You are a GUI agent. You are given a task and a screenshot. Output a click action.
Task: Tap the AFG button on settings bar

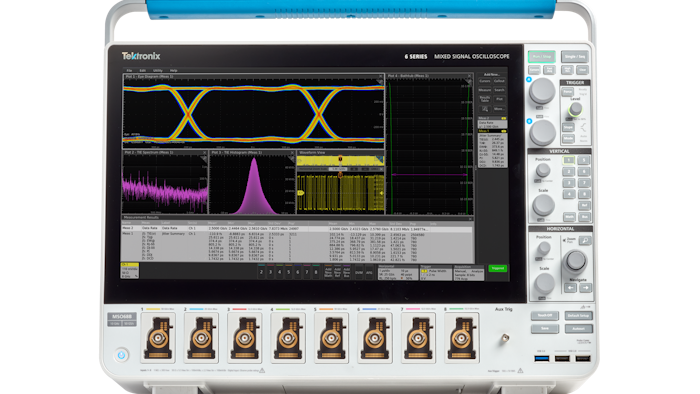369,272
